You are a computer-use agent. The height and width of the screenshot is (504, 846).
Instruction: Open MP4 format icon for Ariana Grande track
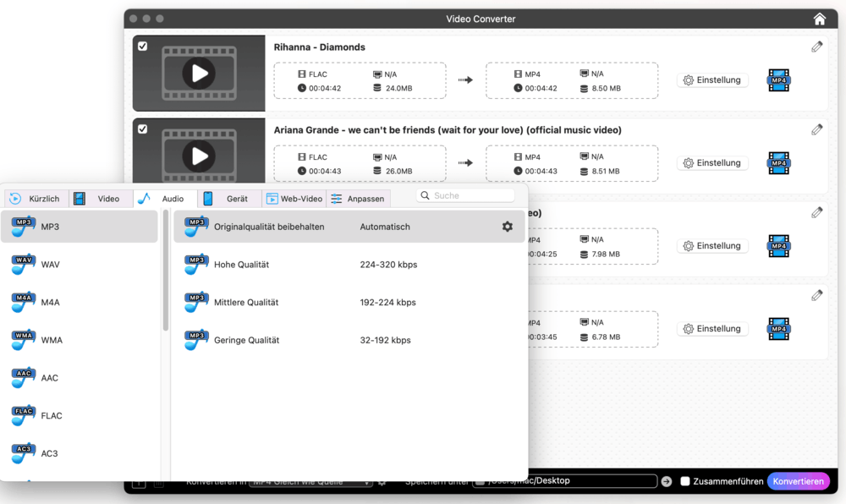point(778,163)
